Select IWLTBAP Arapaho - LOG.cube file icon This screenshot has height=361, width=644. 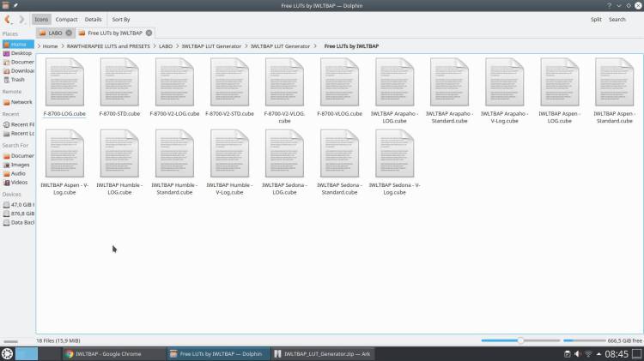394,81
